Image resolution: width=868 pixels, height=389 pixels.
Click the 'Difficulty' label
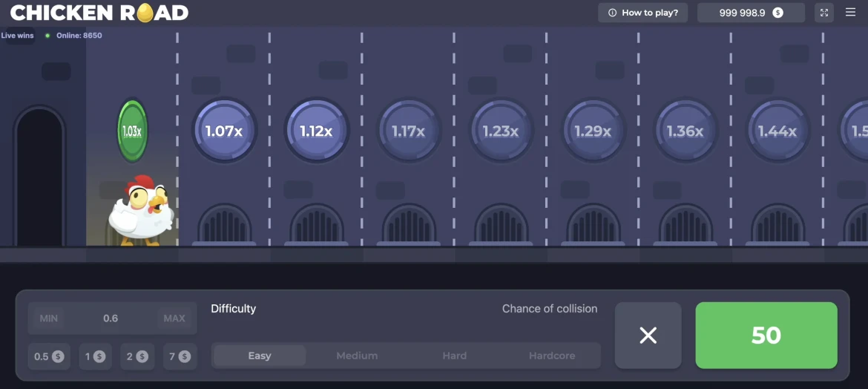click(x=234, y=309)
